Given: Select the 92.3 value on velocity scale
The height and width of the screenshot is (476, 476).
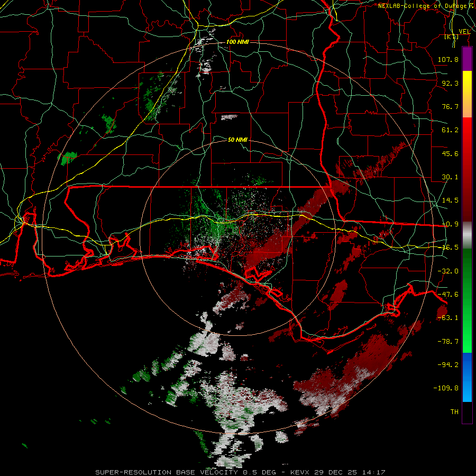Looking at the screenshot, I should [450, 83].
